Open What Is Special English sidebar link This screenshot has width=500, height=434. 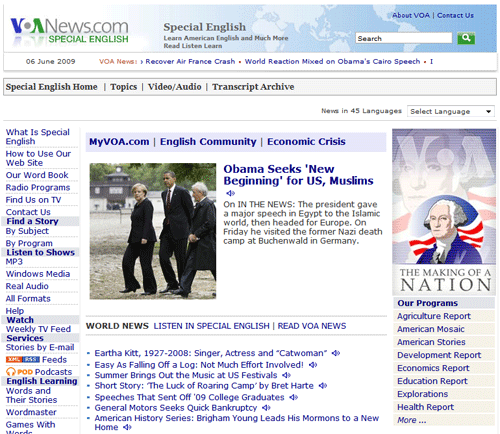[x=38, y=137]
